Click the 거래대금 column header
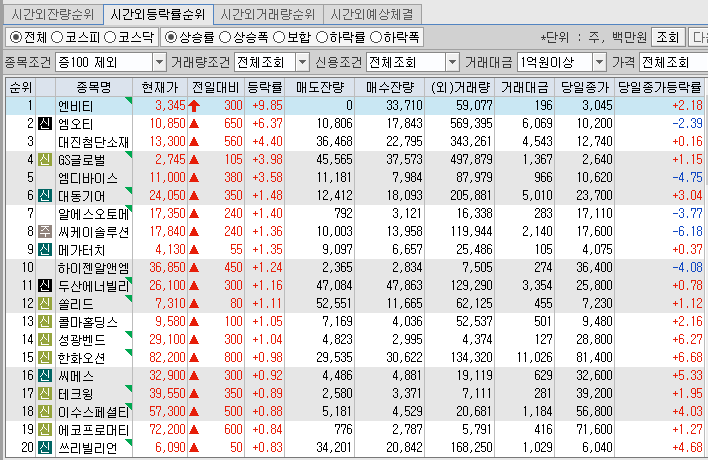This screenshot has height=460, width=708. [525, 87]
